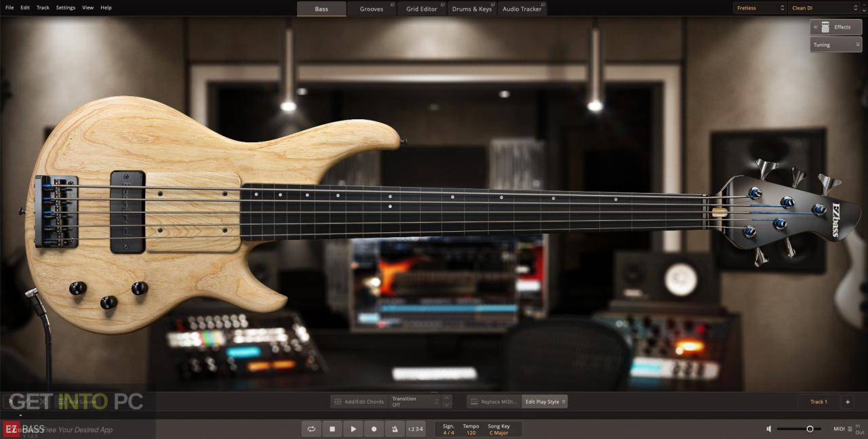Detach Grid Editor tab using pop-out icon
Image resolution: width=868 pixels, height=439 pixels.
coord(443,5)
